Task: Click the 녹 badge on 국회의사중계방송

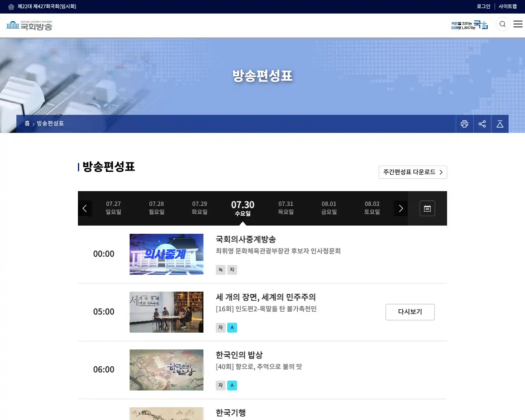Action: (221, 270)
